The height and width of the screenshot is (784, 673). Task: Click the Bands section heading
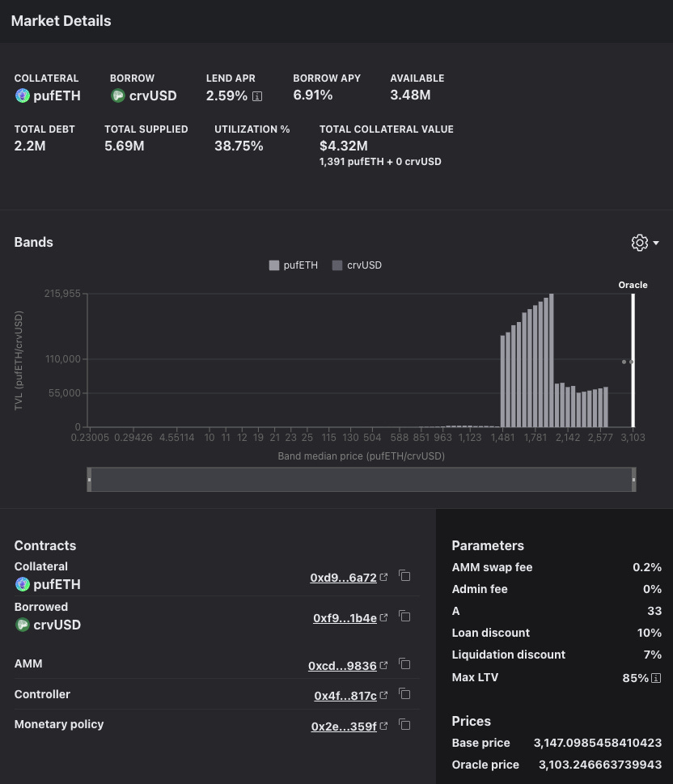pyautogui.click(x=33, y=243)
